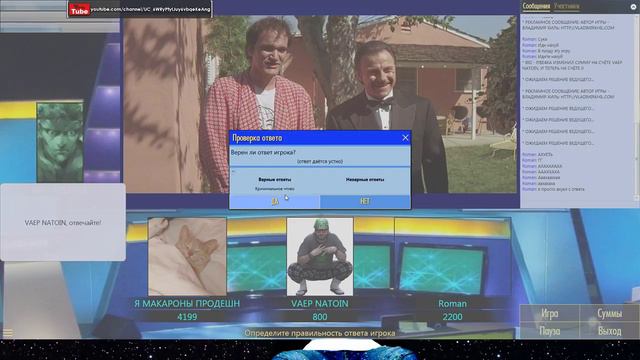Click the YouTube channel URL text at top
640x360 pixels.
(x=150, y=9)
